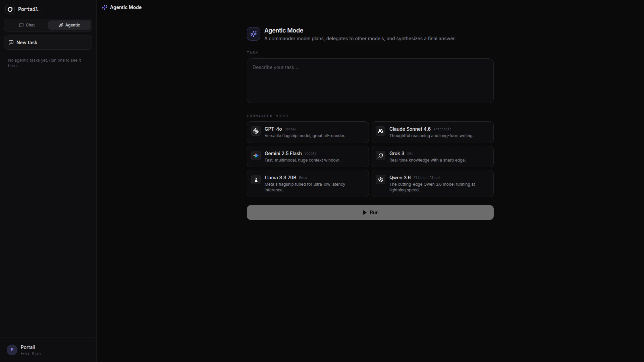Screen dimensions: 644x362
Task: Click the large Agentic Mode badge icon
Action: click(x=254, y=34)
